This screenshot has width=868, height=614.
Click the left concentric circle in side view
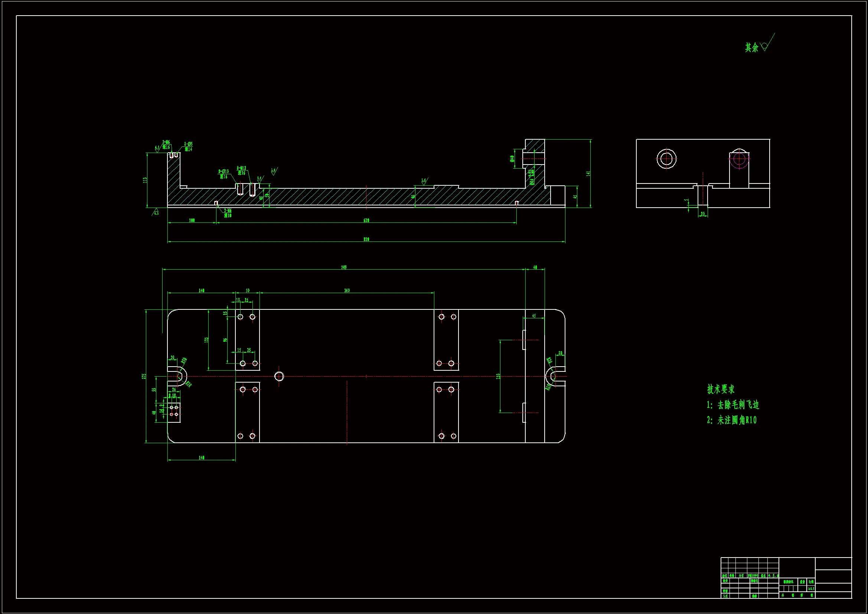click(x=666, y=159)
